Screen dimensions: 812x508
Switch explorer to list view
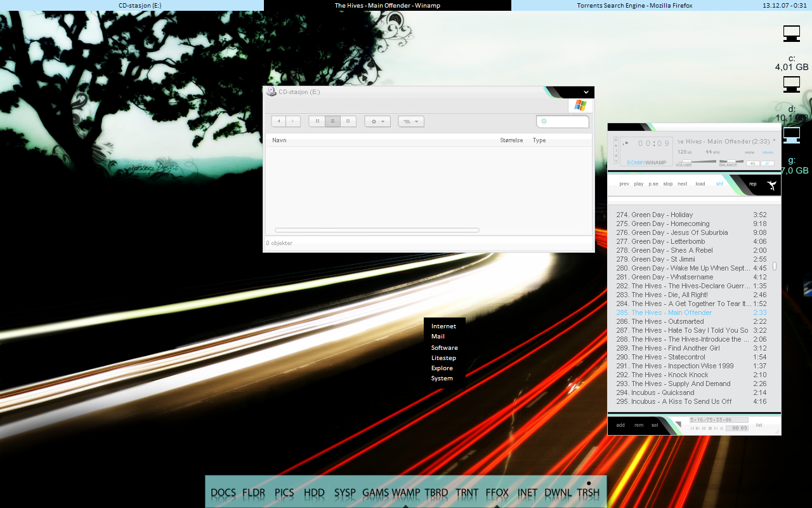(x=332, y=121)
